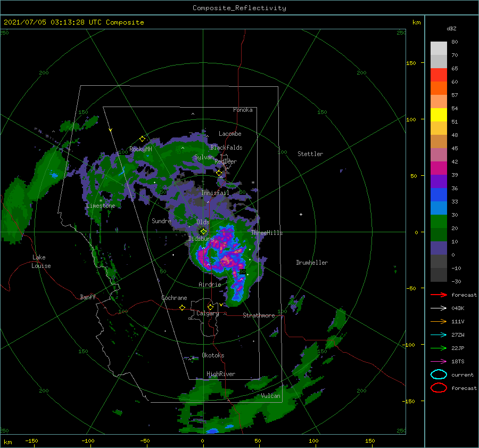Click the 80 dBZ light gray swatch

[439, 48]
